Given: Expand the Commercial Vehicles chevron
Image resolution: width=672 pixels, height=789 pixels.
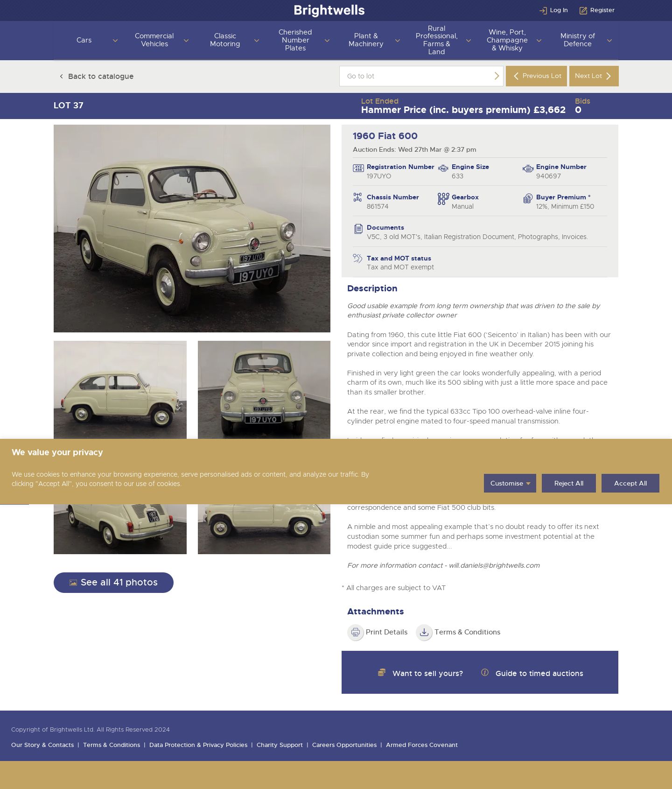Looking at the screenshot, I should 186,41.
